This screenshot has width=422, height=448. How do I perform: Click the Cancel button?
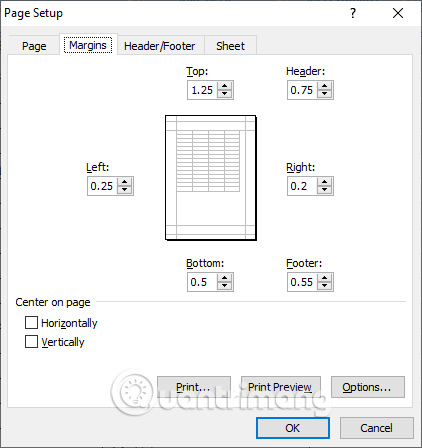click(376, 428)
